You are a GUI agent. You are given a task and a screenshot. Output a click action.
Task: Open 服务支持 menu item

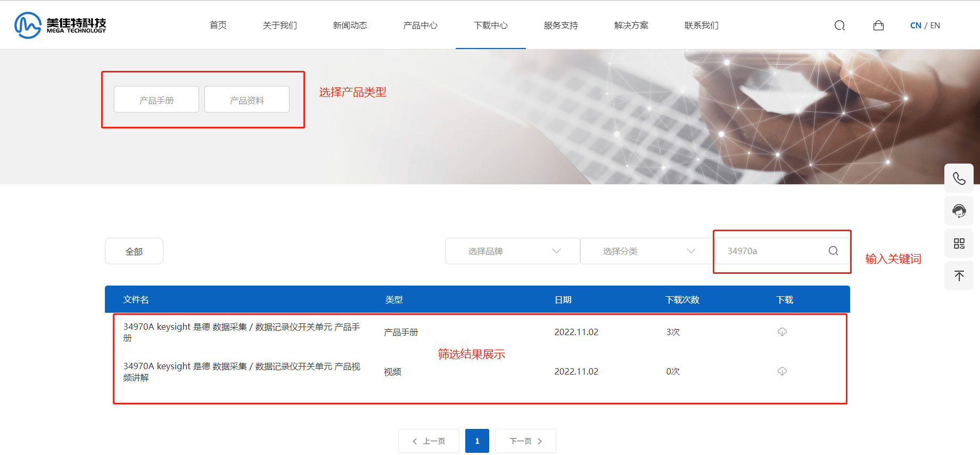[561, 25]
